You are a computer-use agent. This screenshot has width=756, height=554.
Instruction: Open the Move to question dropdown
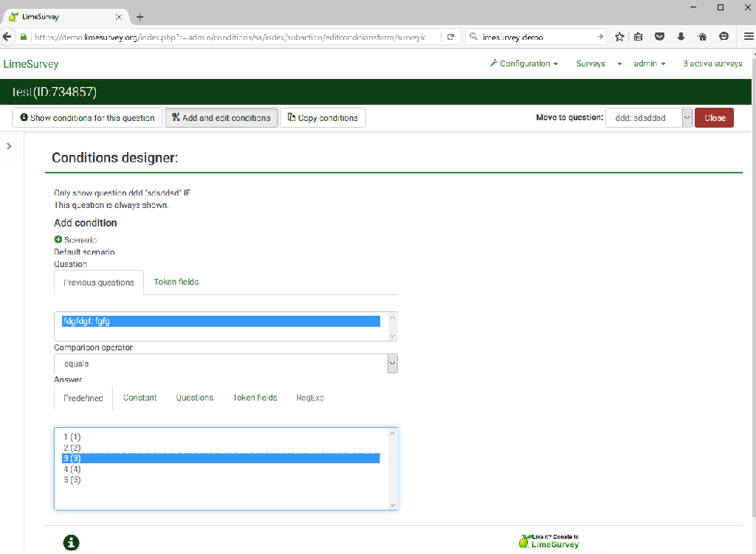[648, 118]
